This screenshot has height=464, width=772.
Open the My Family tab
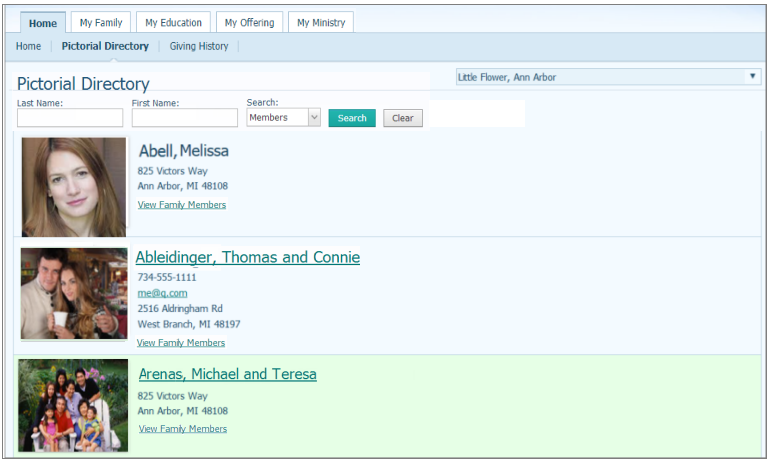point(101,23)
